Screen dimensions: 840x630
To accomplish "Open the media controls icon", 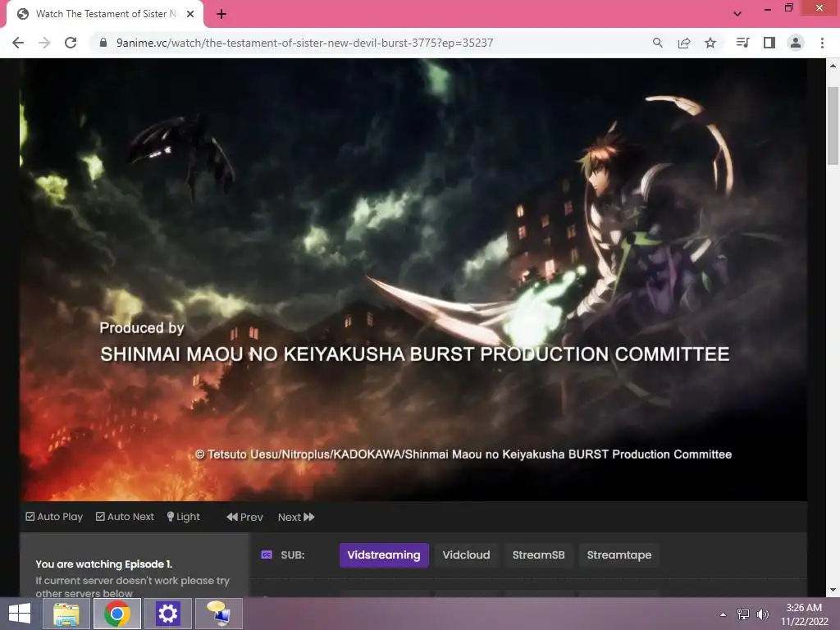I will [x=742, y=43].
